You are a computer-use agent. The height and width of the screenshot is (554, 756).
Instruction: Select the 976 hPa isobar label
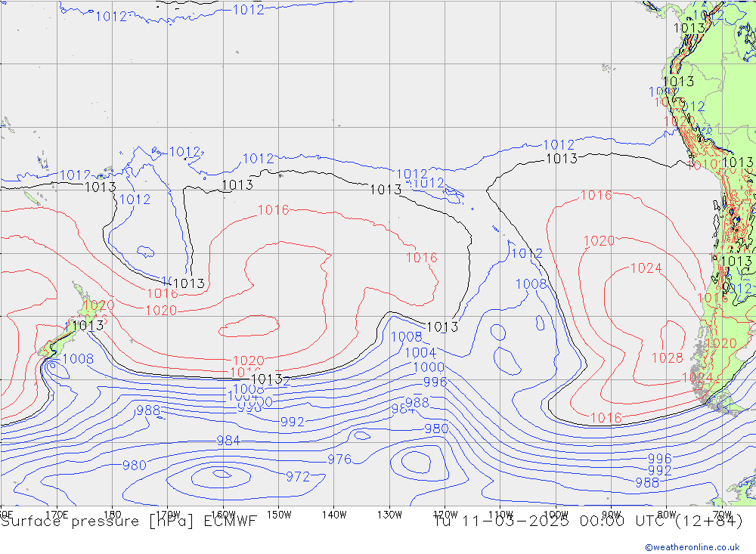click(339, 459)
